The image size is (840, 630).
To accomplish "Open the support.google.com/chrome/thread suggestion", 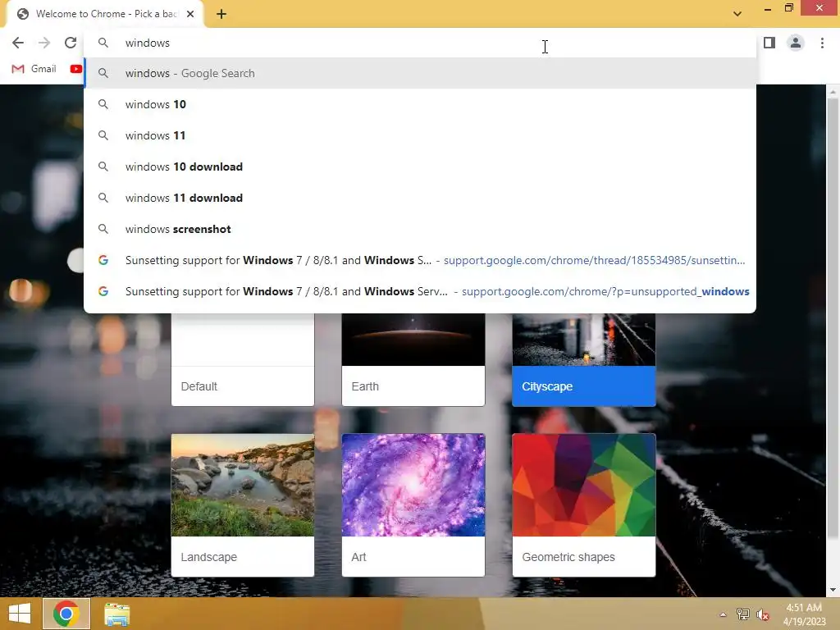I will pyautogui.click(x=420, y=260).
